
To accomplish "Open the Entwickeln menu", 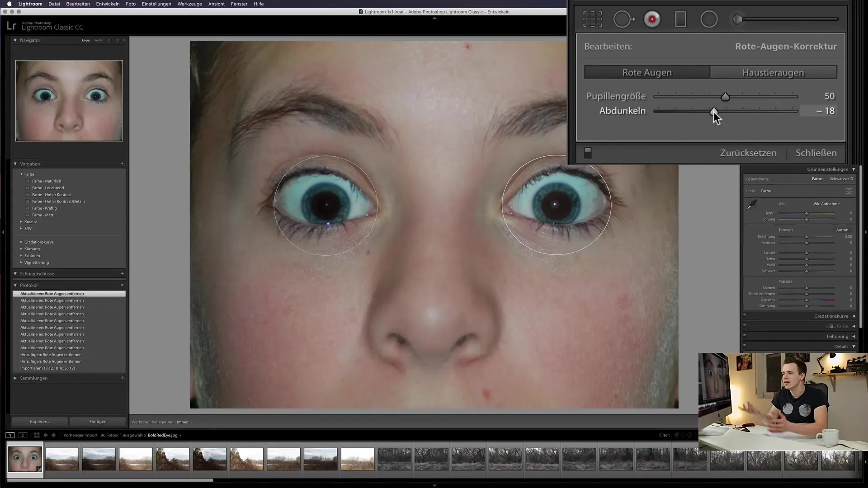I will (108, 4).
